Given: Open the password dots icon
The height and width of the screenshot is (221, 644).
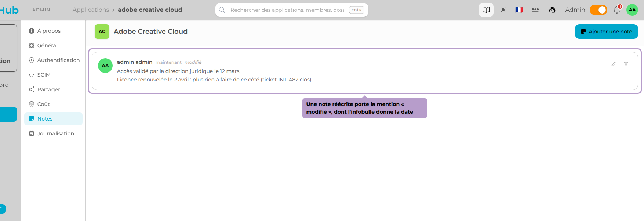Looking at the screenshot, I should click(x=535, y=10).
